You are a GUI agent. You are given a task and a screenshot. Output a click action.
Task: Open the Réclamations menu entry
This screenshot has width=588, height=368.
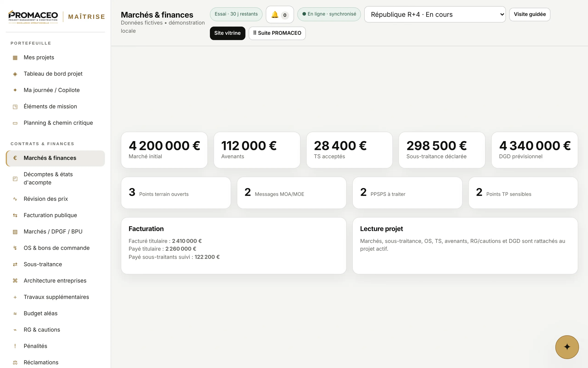coord(55,362)
